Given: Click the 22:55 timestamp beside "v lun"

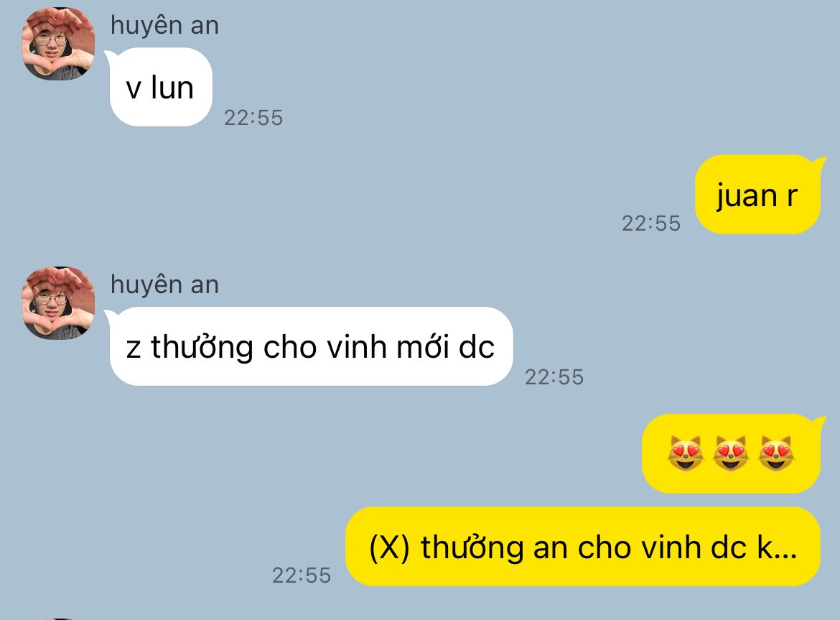Looking at the screenshot, I should coord(253,118).
